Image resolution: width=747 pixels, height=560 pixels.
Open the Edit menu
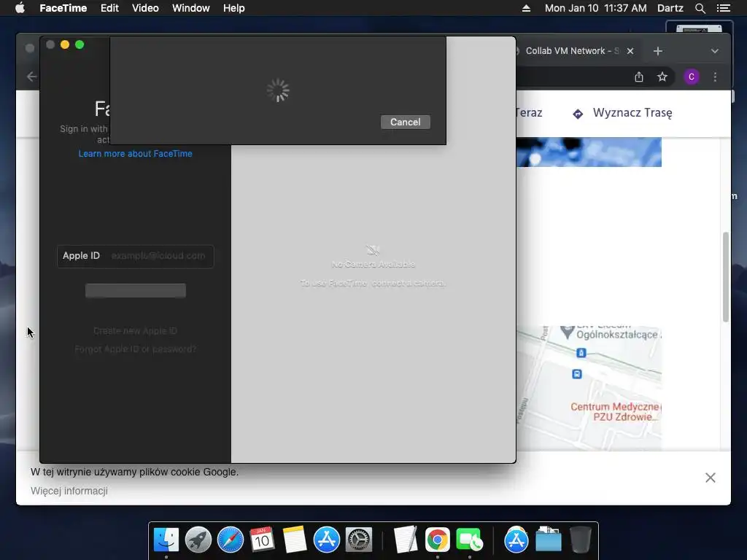coord(109,8)
